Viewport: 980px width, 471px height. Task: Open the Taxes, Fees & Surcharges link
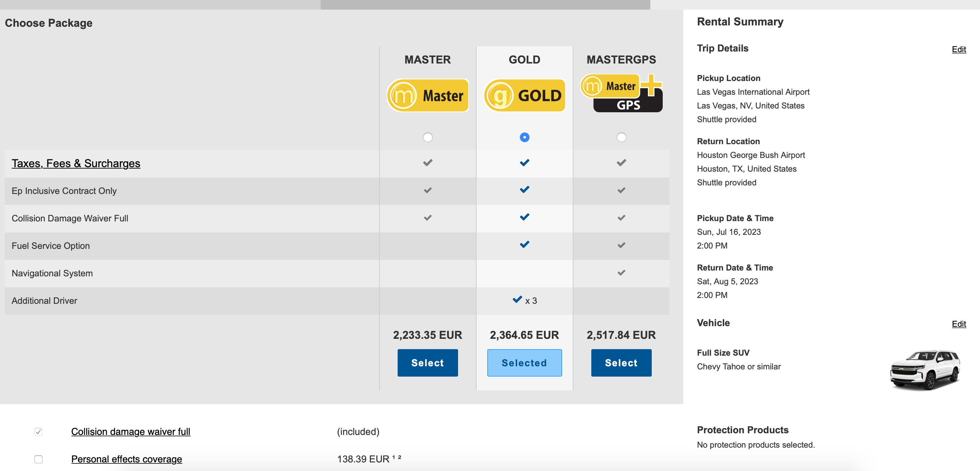(76, 163)
